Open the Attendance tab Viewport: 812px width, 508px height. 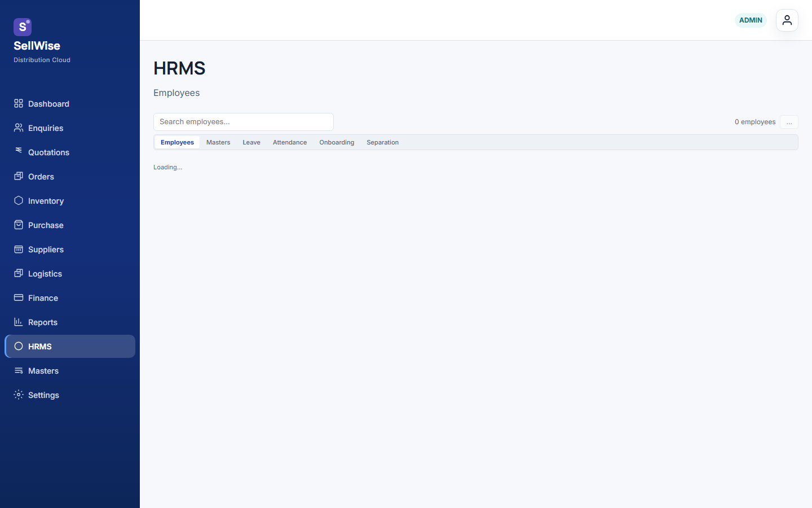(x=290, y=142)
